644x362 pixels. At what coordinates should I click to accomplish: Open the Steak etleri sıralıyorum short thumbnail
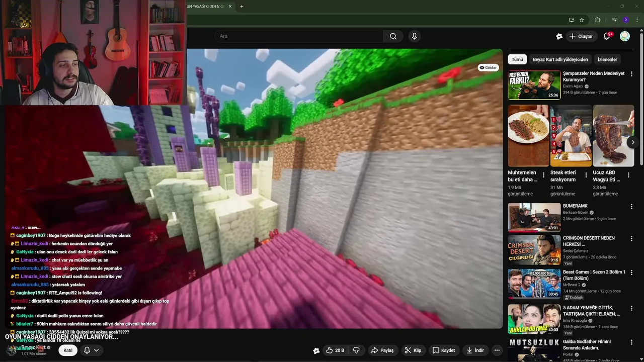[571, 136]
